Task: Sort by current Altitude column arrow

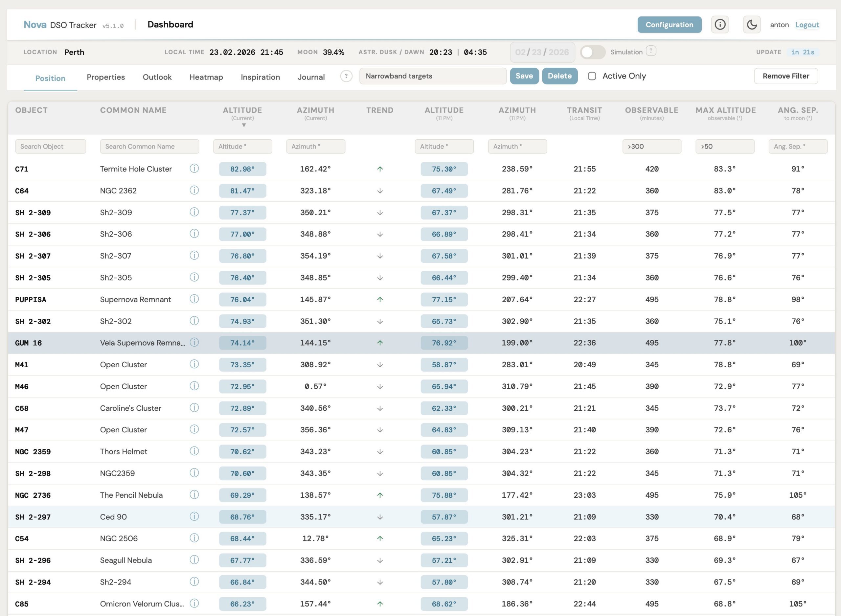Action: pos(243,125)
